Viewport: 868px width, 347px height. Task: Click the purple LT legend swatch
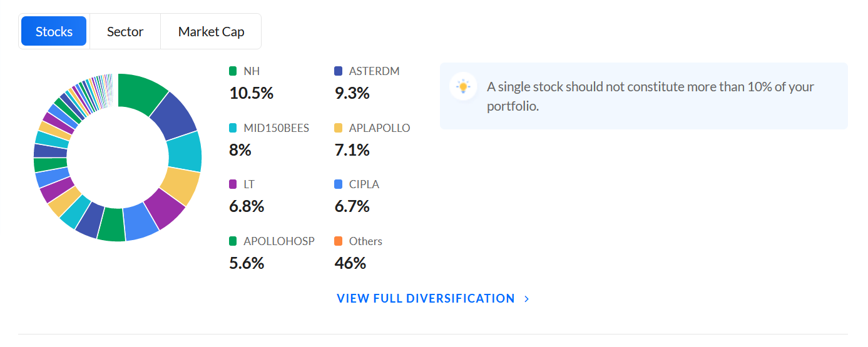[x=233, y=184]
